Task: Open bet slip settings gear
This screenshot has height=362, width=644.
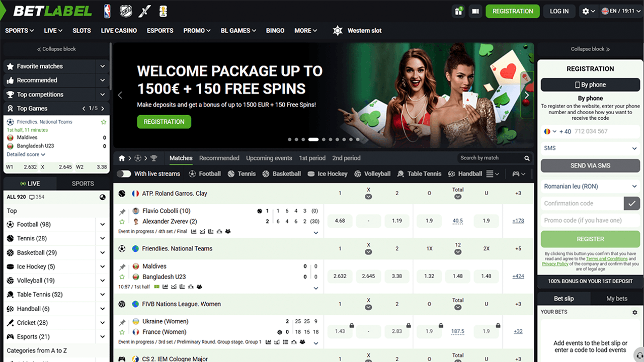Action: tap(635, 312)
